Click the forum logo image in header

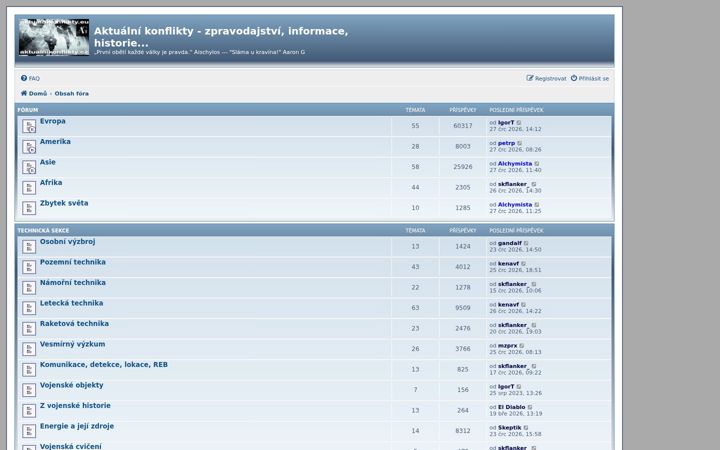(54, 38)
